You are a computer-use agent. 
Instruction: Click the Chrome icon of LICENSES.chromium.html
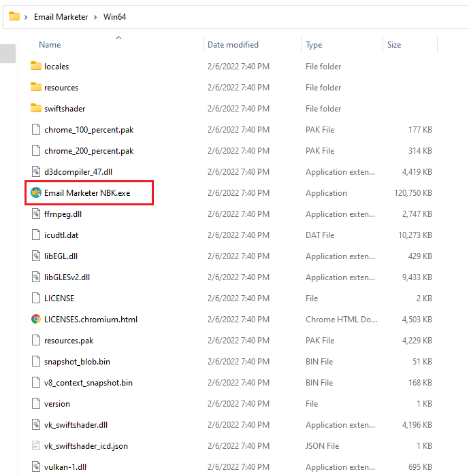click(x=36, y=319)
